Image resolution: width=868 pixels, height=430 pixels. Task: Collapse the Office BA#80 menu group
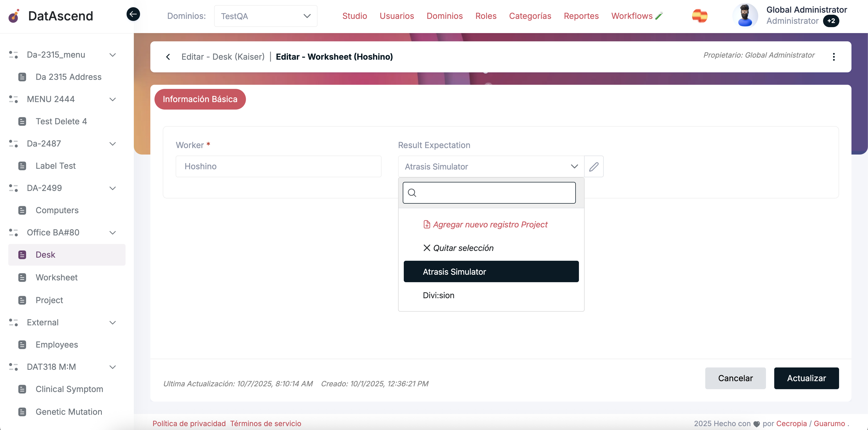tap(113, 233)
